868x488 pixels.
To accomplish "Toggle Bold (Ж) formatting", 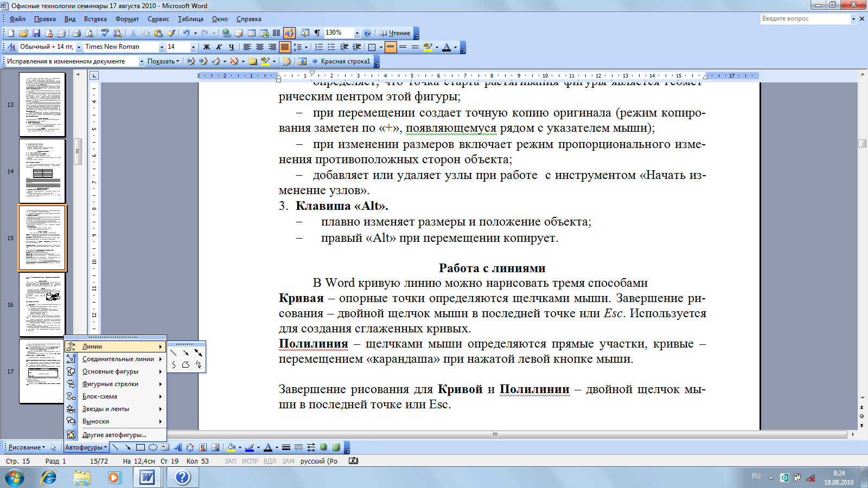I will (206, 47).
